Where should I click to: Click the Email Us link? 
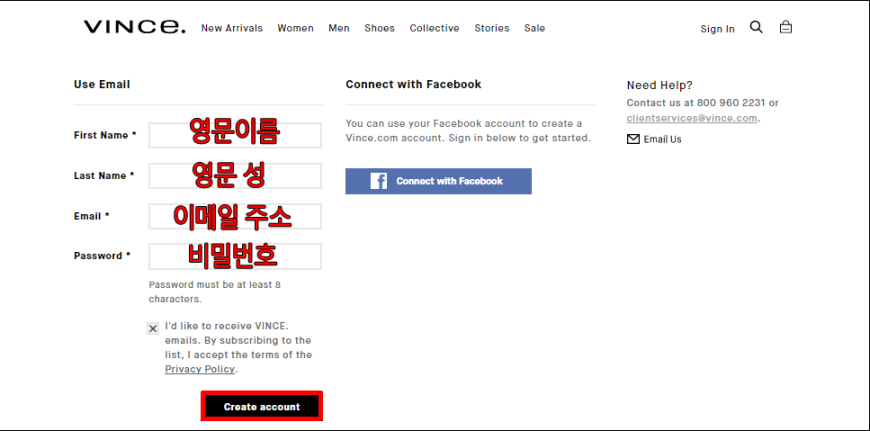click(662, 139)
